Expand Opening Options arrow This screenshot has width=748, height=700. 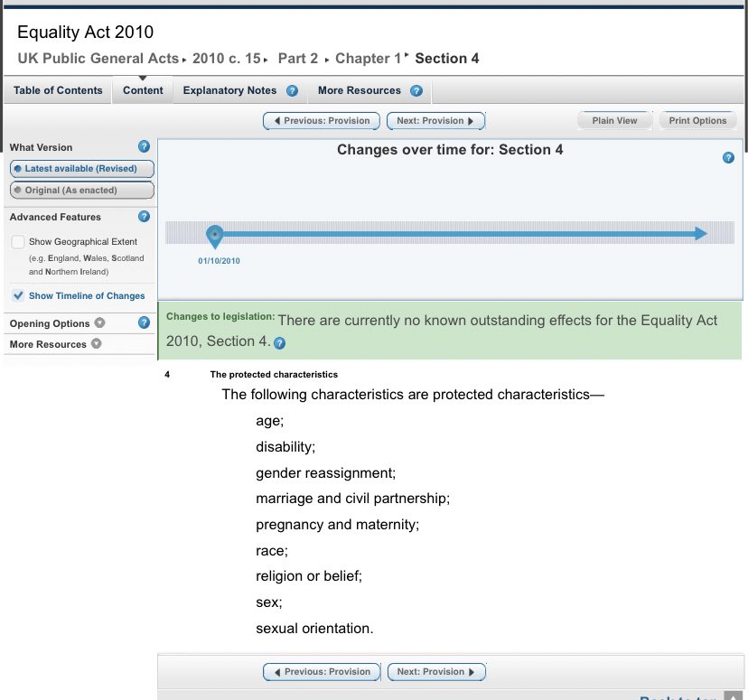pos(99,322)
